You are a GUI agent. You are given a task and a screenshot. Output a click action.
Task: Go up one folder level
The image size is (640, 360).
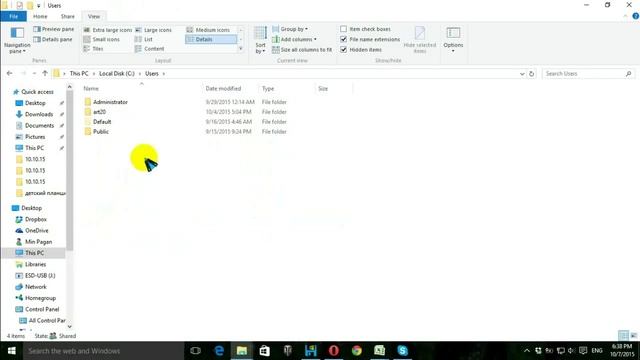45,73
